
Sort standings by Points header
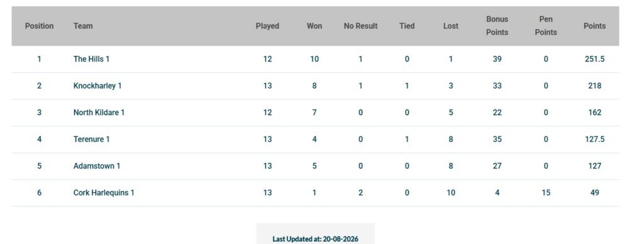coord(594,26)
